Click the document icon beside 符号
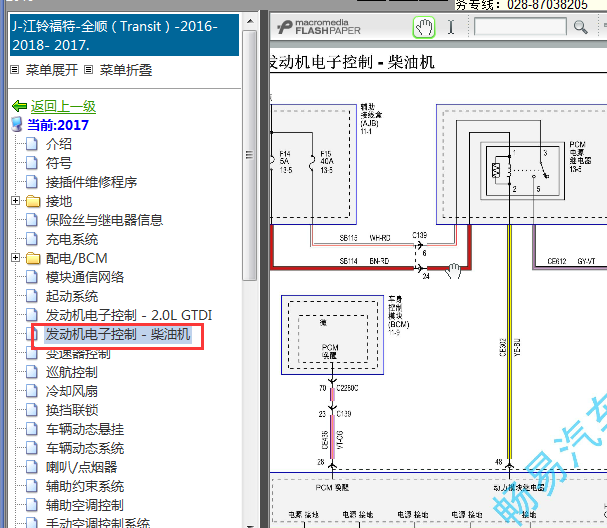This screenshot has width=607, height=528. [x=32, y=163]
